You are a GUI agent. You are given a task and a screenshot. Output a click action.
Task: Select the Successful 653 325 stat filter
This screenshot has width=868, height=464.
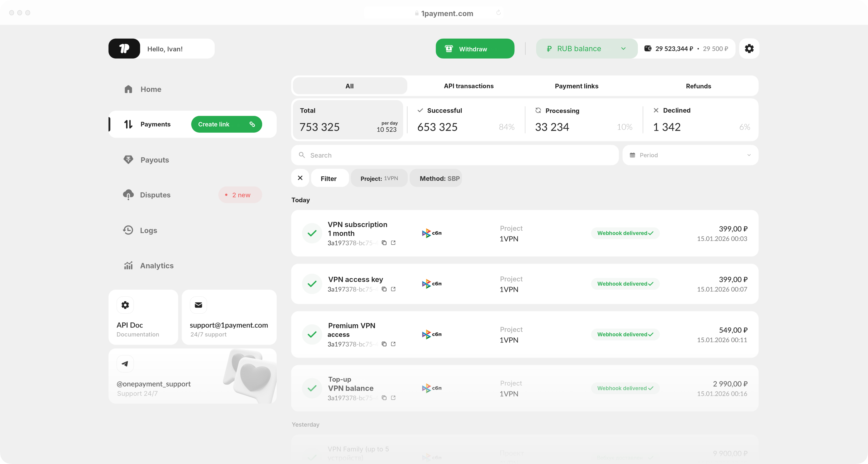coord(466,120)
